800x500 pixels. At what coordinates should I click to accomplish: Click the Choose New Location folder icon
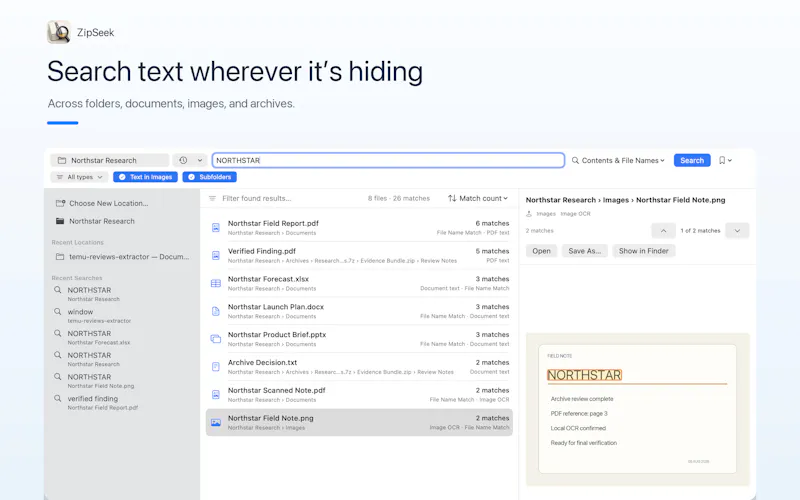pyautogui.click(x=60, y=203)
